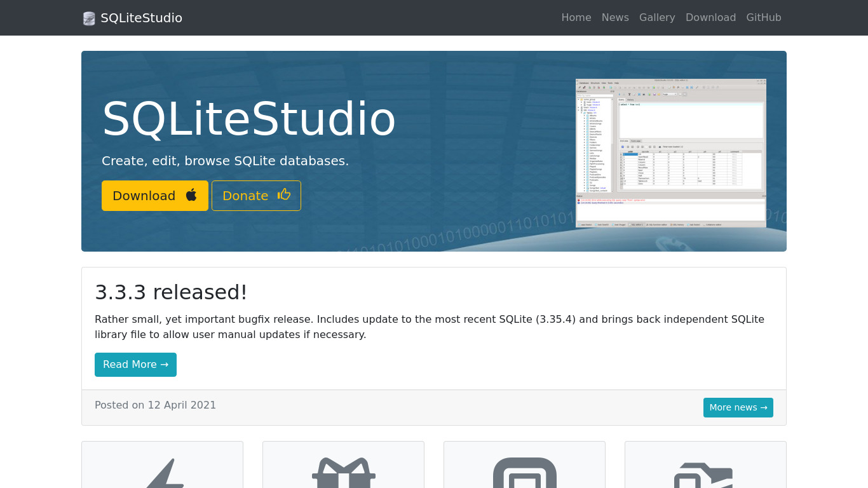Click the lightning bolt feature icon
Image resolution: width=868 pixels, height=488 pixels.
[163, 473]
